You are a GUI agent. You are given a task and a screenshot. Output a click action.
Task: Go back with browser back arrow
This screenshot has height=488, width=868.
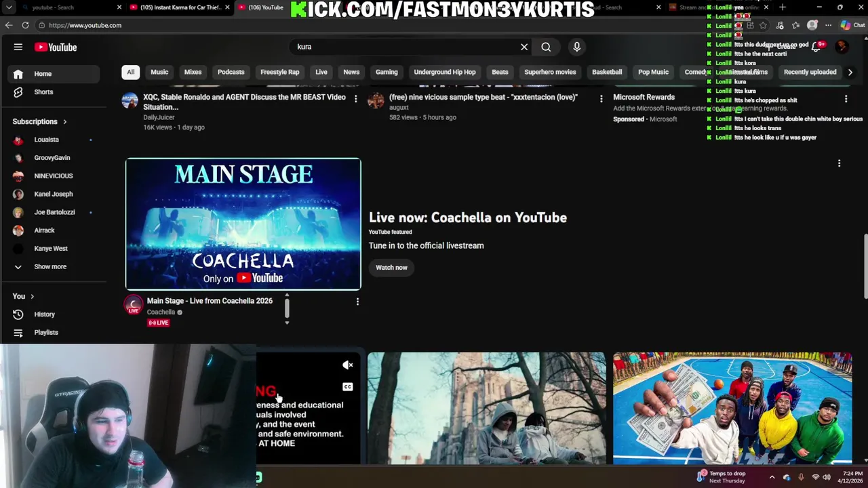(x=9, y=25)
